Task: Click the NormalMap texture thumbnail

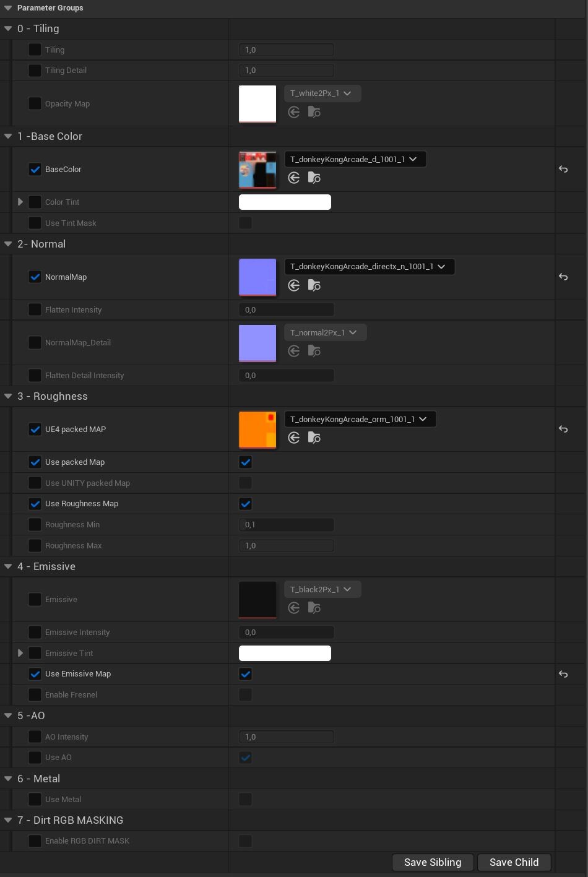Action: coord(257,277)
